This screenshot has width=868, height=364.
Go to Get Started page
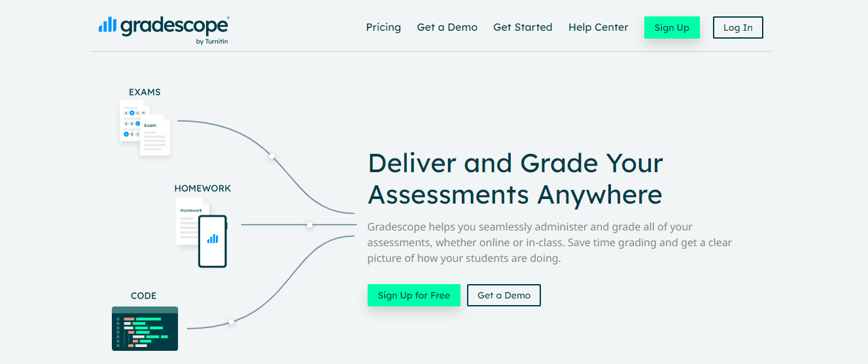(523, 27)
